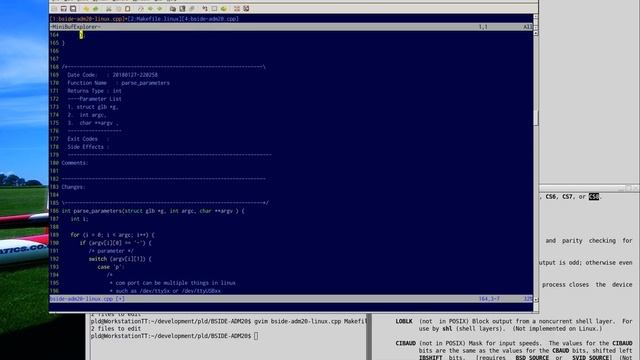Click the 'Parameter List' comment line
The height and width of the screenshot is (360, 640).
[94, 99]
